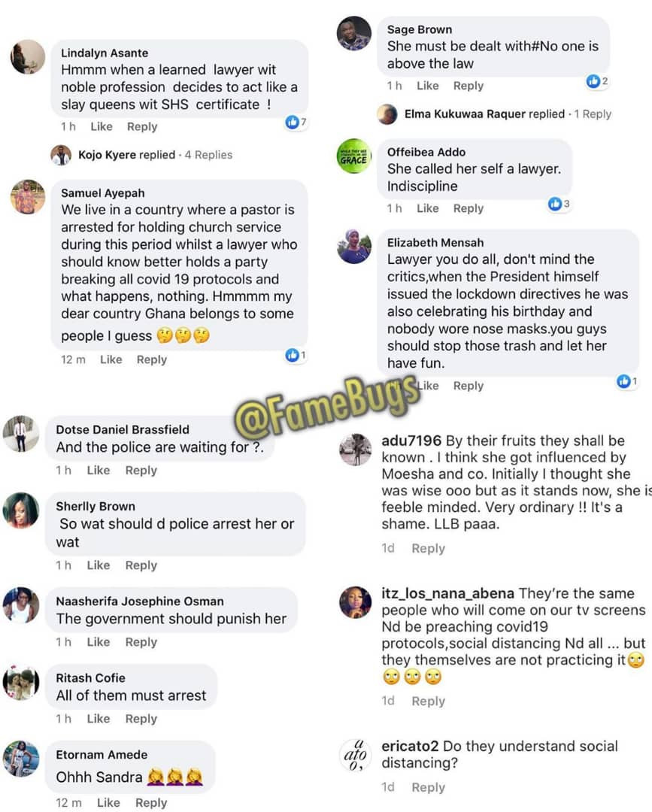Like Ritash Cofie's comment
The height and width of the screenshot is (812, 652).
(x=99, y=718)
